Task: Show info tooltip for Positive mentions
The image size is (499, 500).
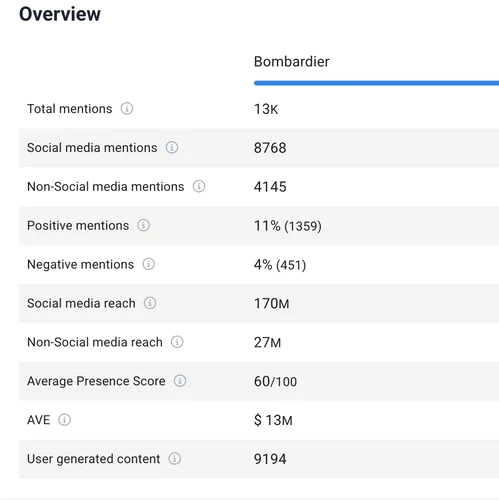Action: click(x=144, y=225)
